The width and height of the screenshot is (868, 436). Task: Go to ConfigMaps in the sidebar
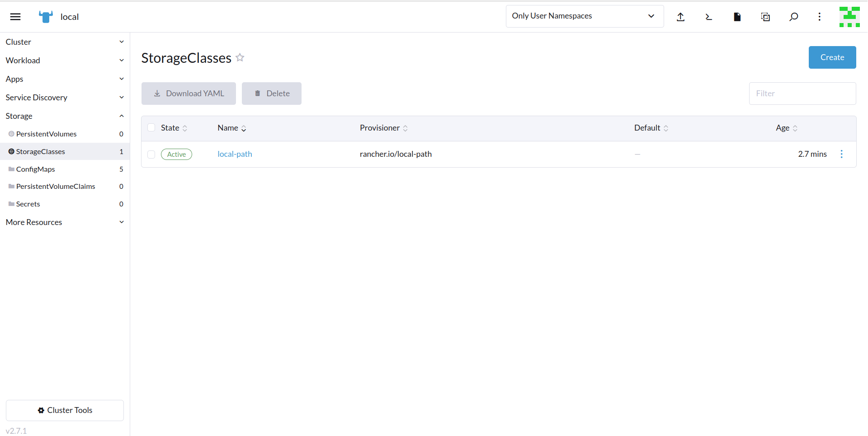tap(36, 169)
